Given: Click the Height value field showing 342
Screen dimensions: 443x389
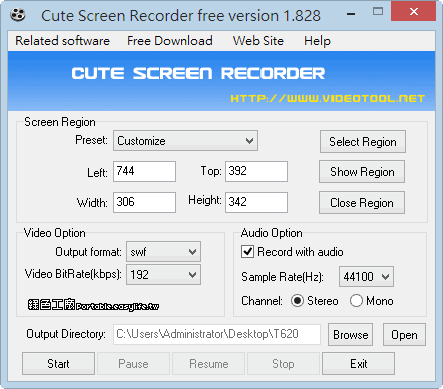Looking at the screenshot, I should tap(256, 202).
